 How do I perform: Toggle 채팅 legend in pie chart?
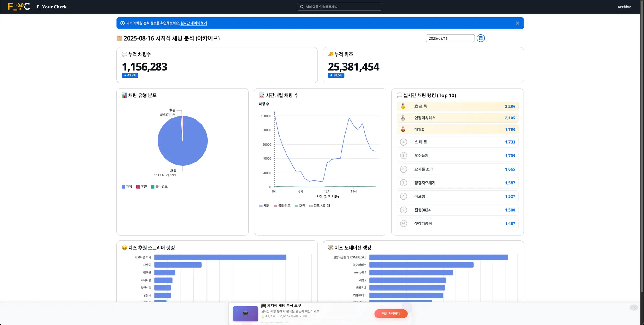coord(127,187)
